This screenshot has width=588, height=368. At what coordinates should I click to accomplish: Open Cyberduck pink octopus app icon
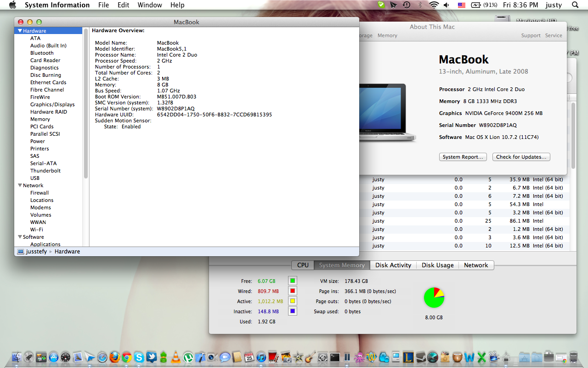click(359, 357)
